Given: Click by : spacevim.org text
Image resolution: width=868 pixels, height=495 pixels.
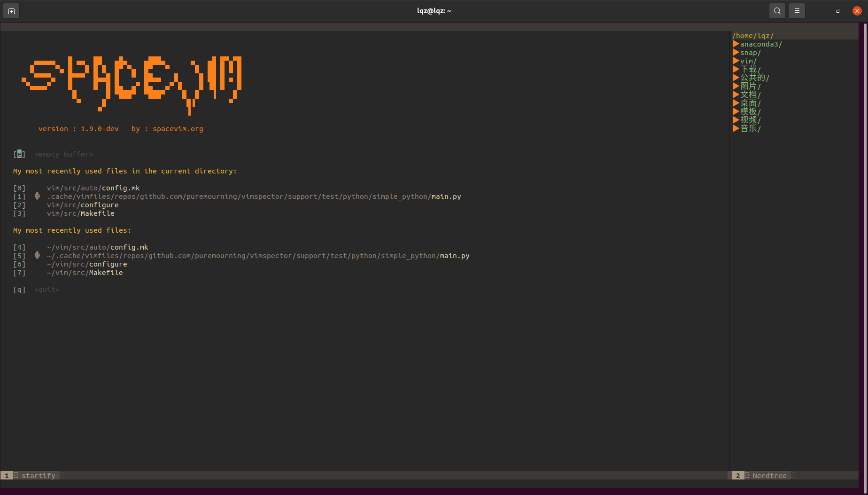Looking at the screenshot, I should click(x=167, y=129).
